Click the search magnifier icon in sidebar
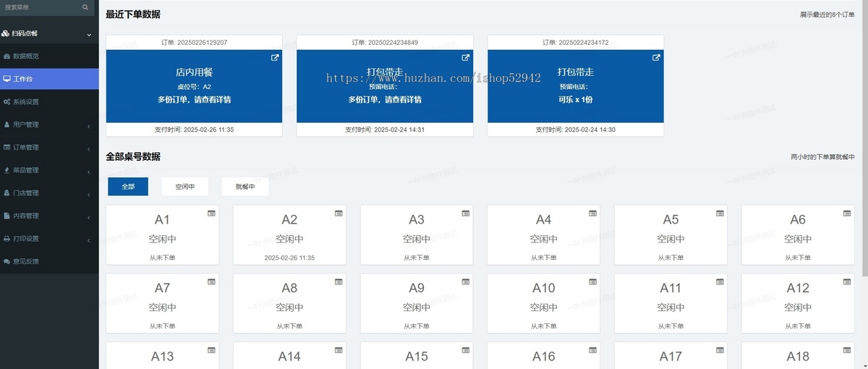This screenshot has width=868, height=369. pos(85,7)
